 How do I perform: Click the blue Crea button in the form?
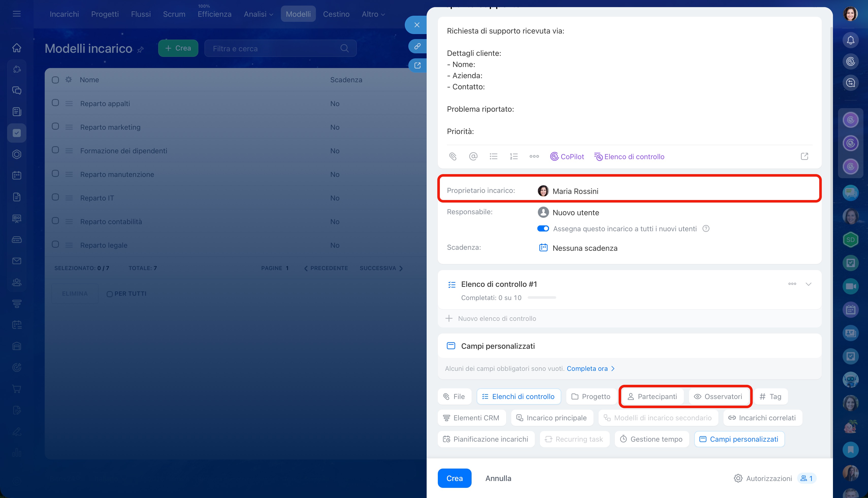pyautogui.click(x=454, y=478)
